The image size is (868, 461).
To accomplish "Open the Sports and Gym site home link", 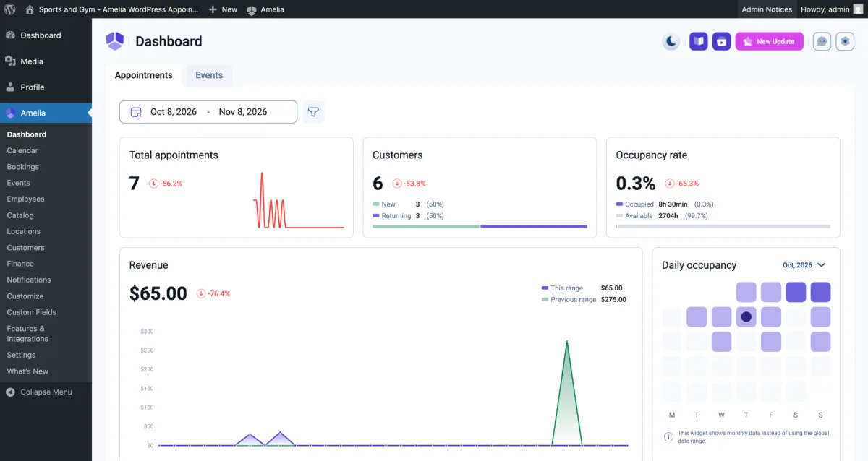I will (x=111, y=9).
